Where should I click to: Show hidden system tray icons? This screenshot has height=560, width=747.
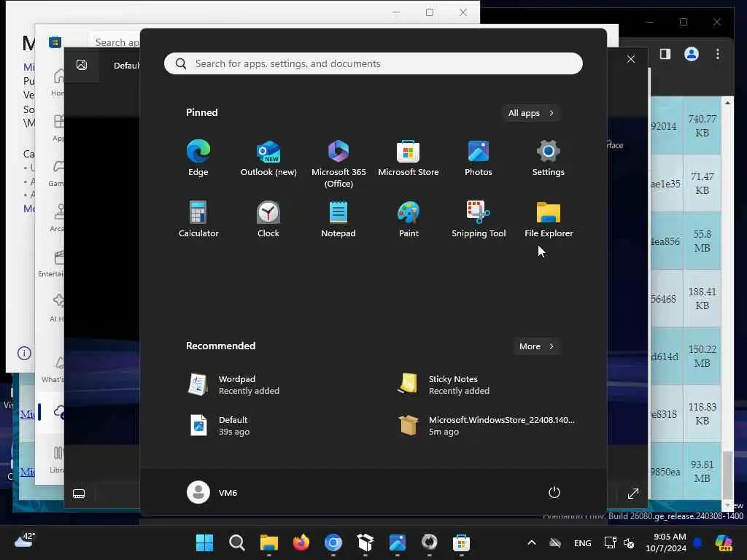532,542
